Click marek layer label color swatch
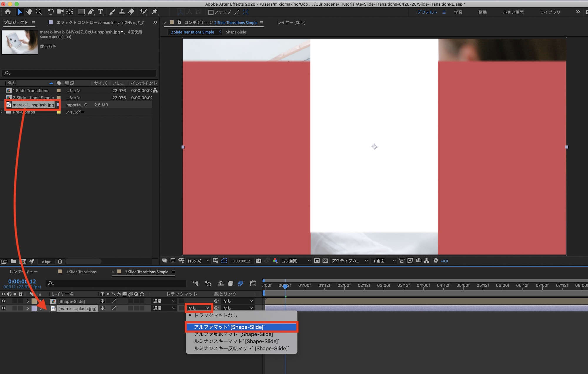The width and height of the screenshot is (588, 374). 34,308
